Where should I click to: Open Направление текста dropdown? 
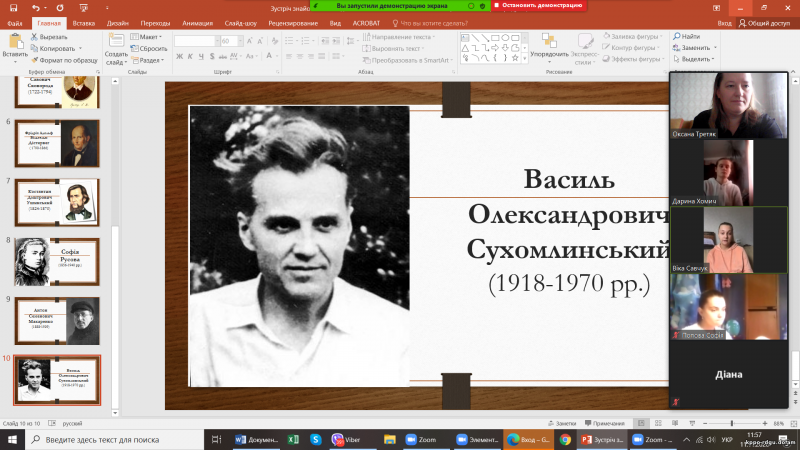[x=399, y=37]
